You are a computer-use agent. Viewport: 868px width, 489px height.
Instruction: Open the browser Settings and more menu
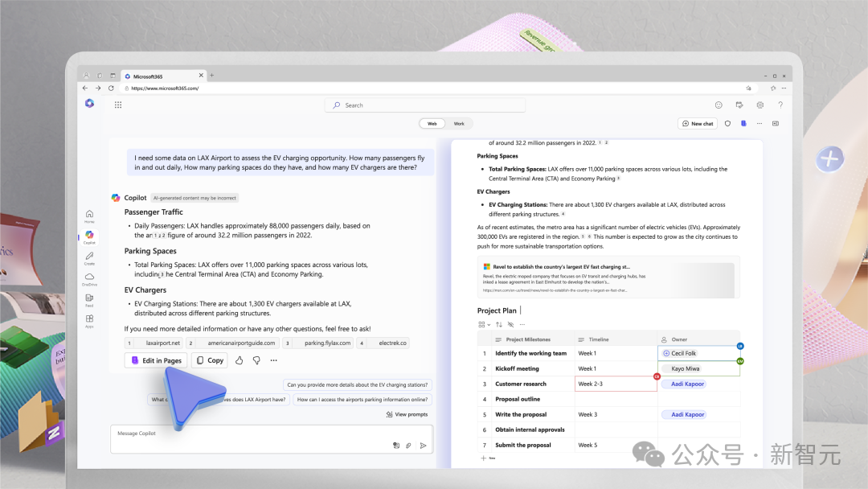point(784,88)
